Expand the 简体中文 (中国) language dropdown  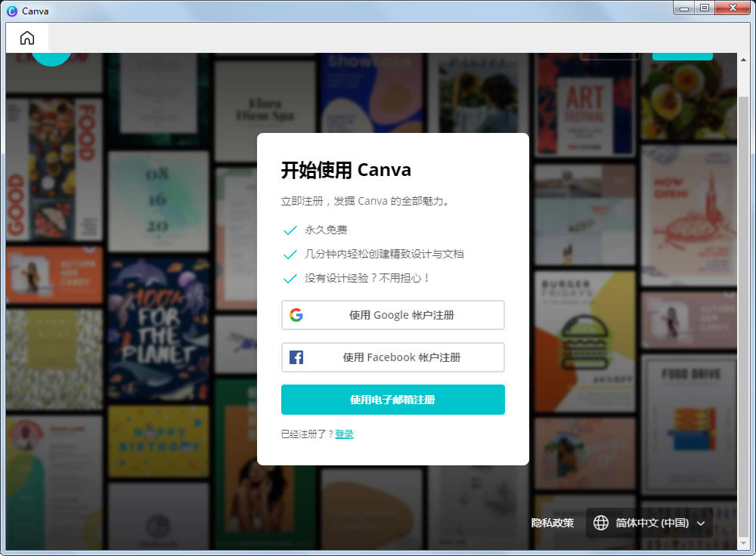click(x=649, y=523)
